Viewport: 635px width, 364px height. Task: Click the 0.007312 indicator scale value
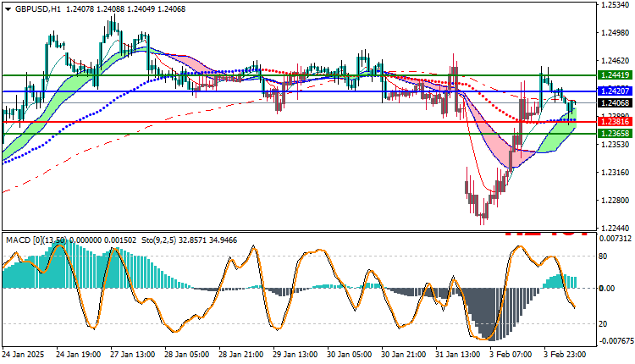tap(616, 239)
